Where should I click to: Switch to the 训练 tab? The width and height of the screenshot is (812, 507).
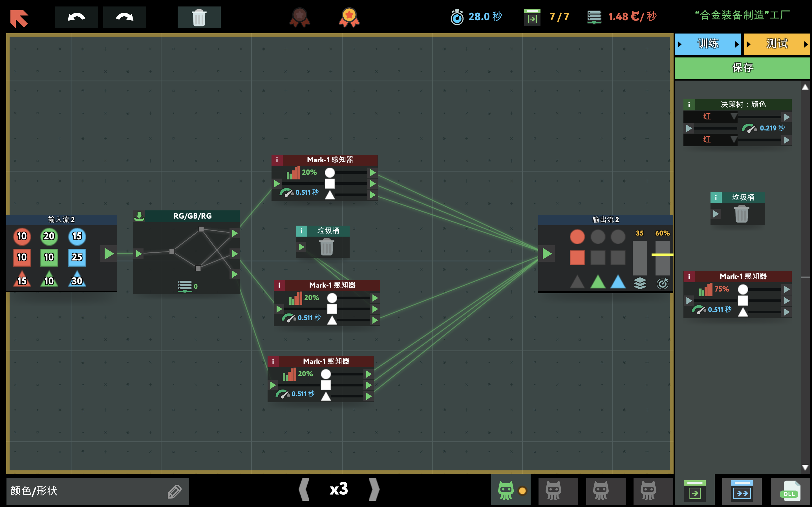click(708, 44)
